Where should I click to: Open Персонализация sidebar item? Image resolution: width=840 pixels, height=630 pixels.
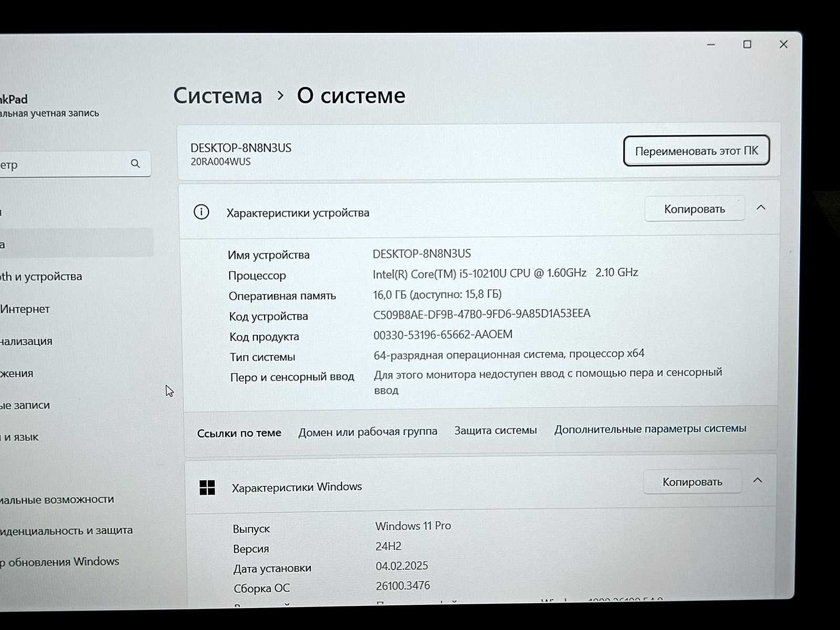coord(26,341)
